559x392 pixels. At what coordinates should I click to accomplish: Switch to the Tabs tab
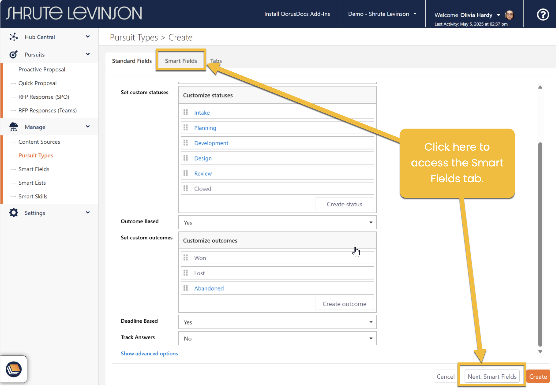pyautogui.click(x=216, y=61)
